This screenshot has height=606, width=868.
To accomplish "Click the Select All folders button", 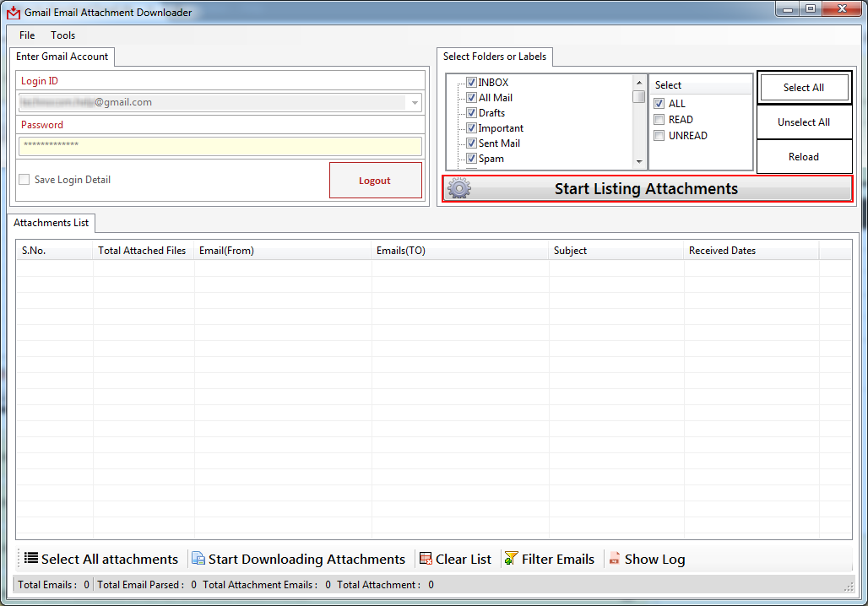I will 804,88.
